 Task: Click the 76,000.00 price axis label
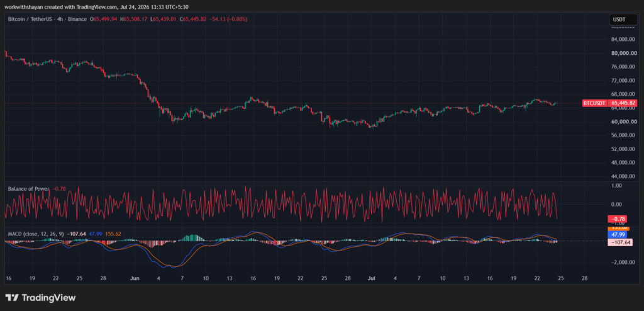(623, 67)
